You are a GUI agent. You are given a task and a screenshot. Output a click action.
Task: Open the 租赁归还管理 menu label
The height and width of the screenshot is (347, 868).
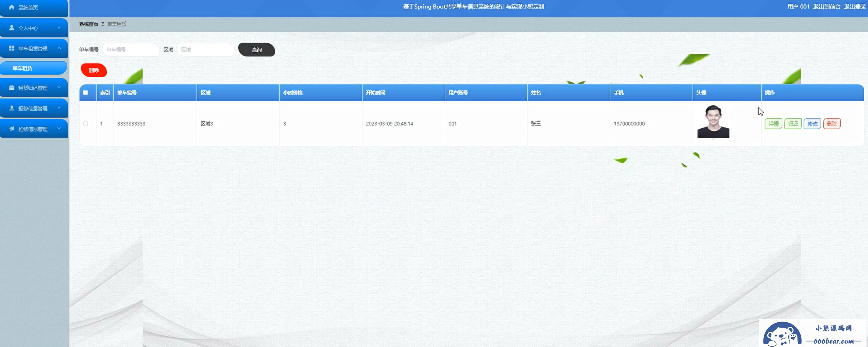33,88
